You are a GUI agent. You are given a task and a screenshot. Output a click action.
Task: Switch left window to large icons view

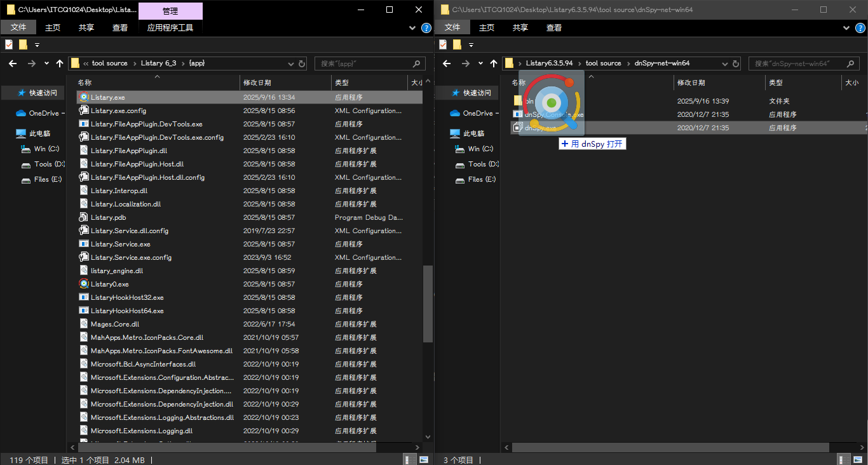[x=423, y=459]
